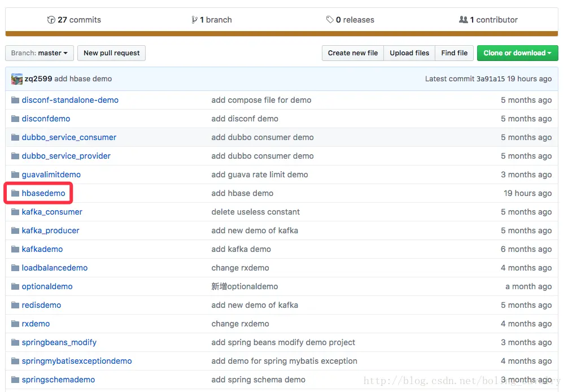Screen dimensions: 568x392
Task: Click the orange language bar
Action: point(282,34)
